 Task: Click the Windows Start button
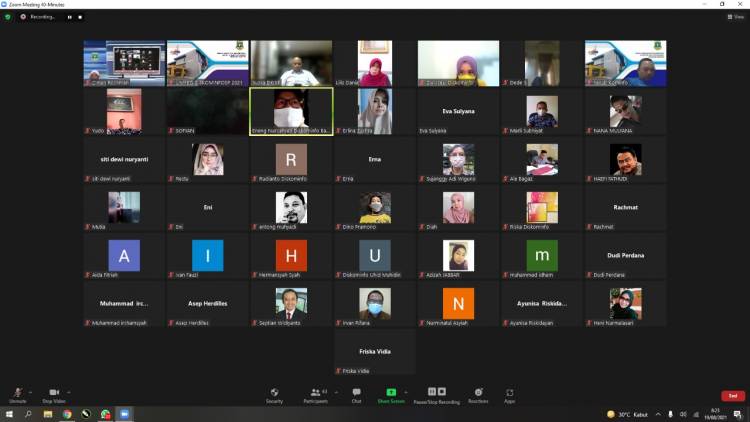9,414
